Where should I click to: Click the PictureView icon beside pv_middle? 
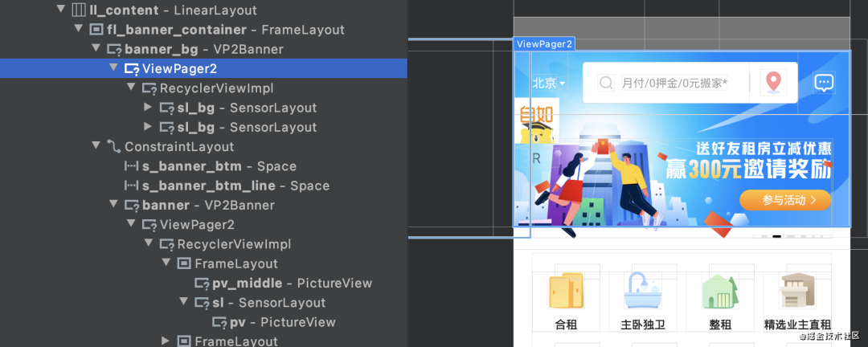(202, 284)
